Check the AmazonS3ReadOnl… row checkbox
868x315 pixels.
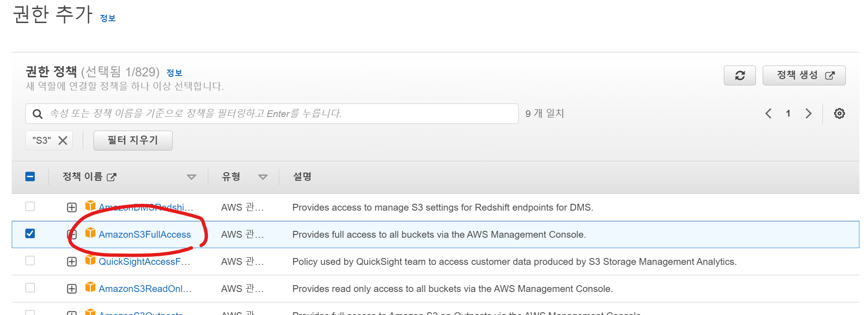point(30,288)
